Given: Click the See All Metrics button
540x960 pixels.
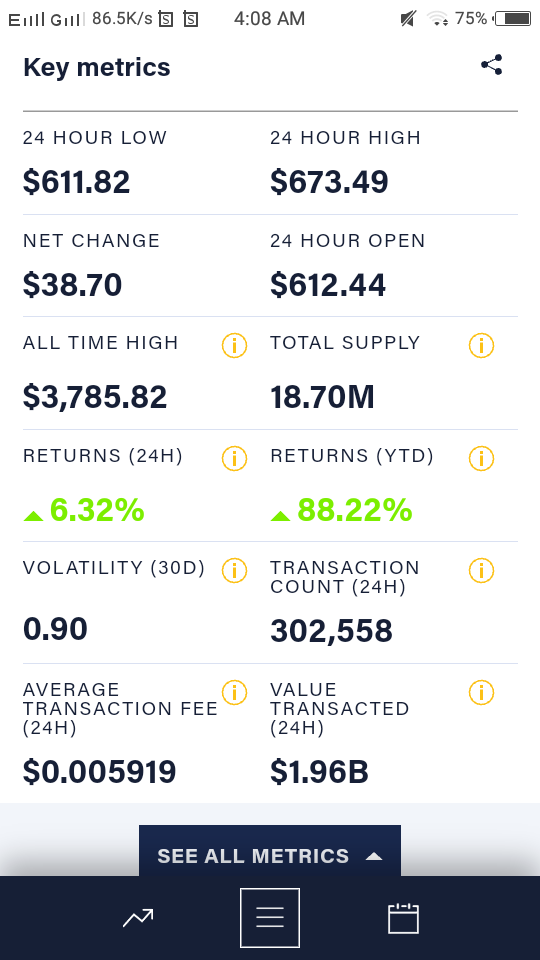Looking at the screenshot, I should 270,851.
